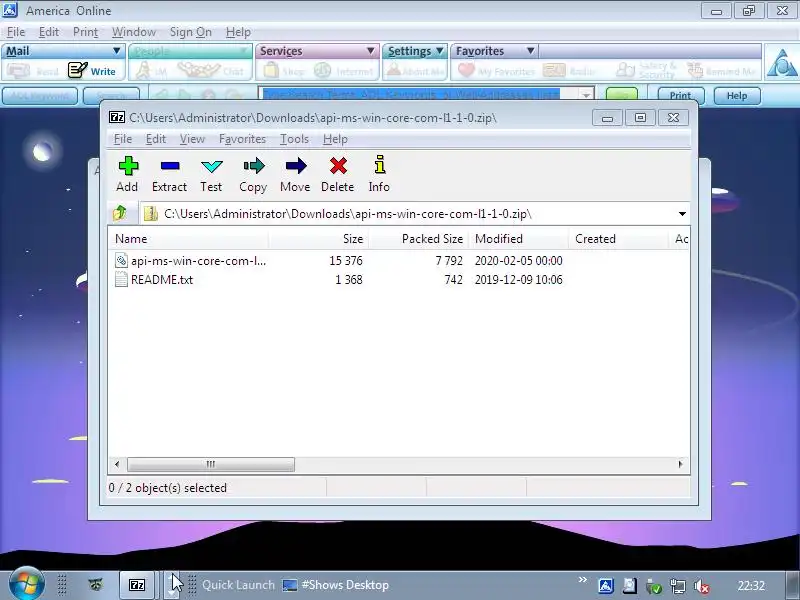Click the raccoon icon in the taskbar

click(95, 584)
